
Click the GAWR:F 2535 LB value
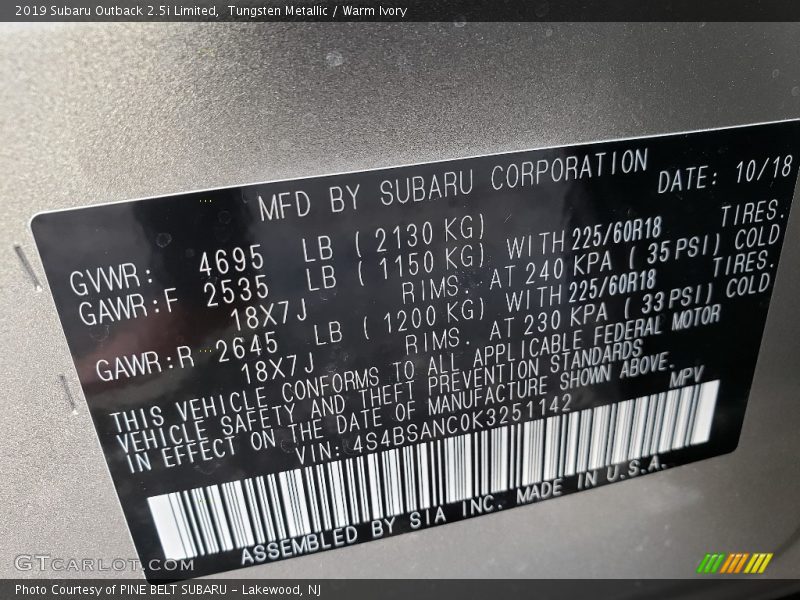point(208,297)
